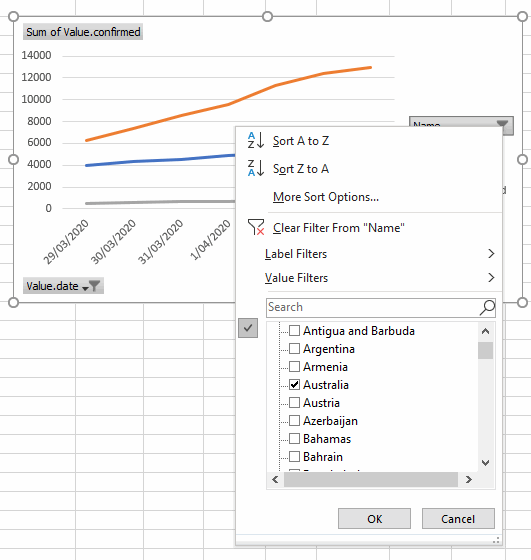Click the vertical scrollbar thumb in country list
This screenshot has height=560, width=531.
pos(485,350)
